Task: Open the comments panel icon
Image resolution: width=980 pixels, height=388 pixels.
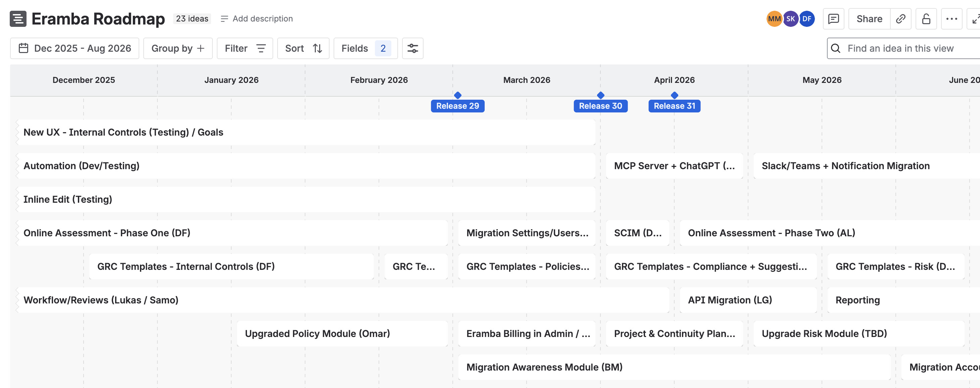Action: tap(833, 19)
